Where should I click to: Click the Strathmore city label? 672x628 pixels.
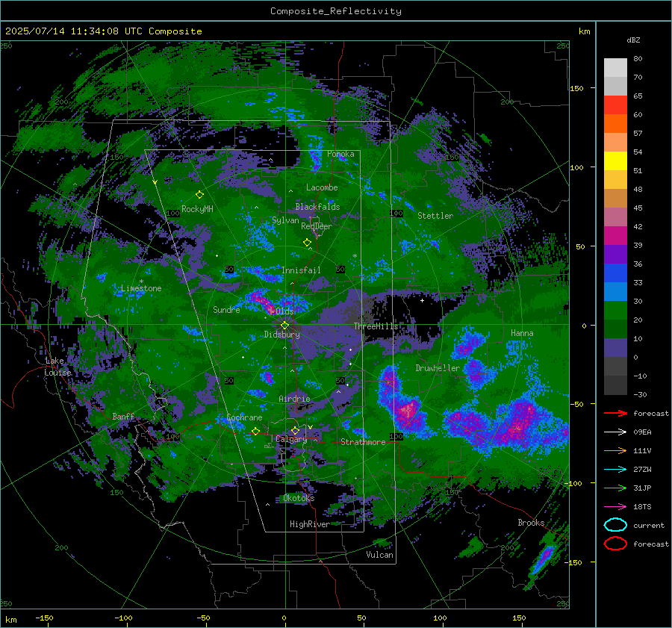click(363, 442)
